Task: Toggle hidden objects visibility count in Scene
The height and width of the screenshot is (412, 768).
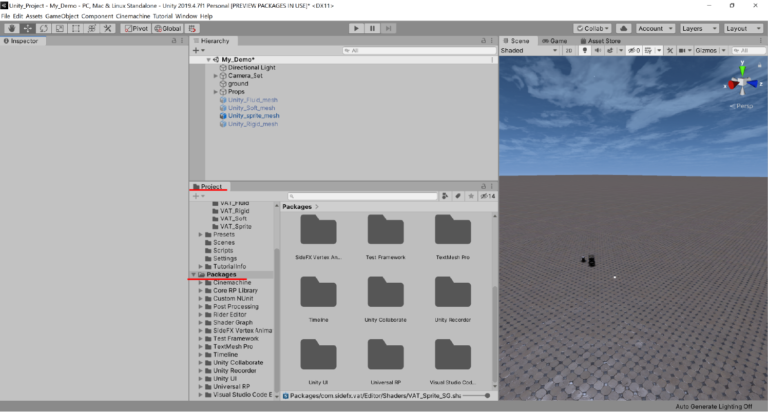Action: point(634,50)
